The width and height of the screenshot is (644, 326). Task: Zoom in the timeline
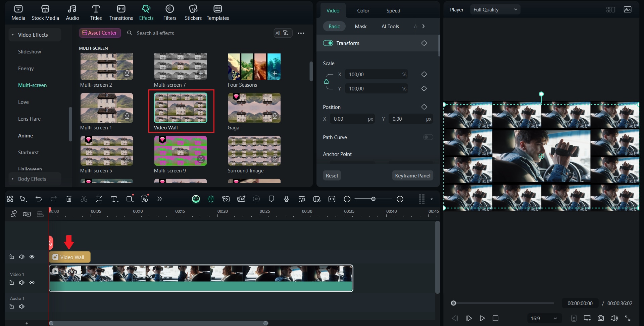[400, 199]
